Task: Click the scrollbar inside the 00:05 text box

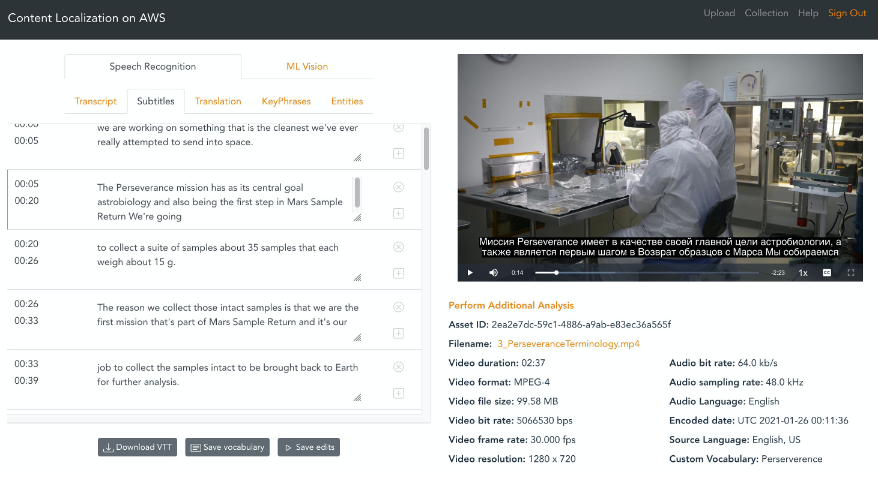Action: [x=357, y=193]
